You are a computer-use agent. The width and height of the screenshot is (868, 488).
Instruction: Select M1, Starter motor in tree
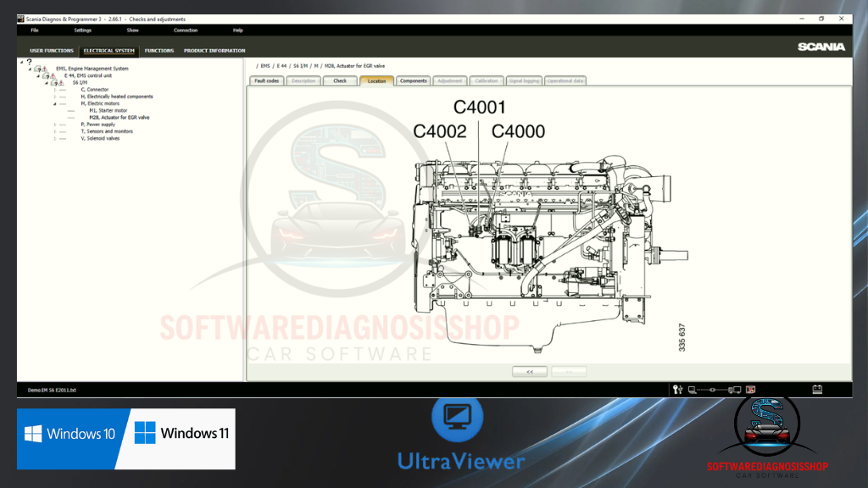click(108, 110)
